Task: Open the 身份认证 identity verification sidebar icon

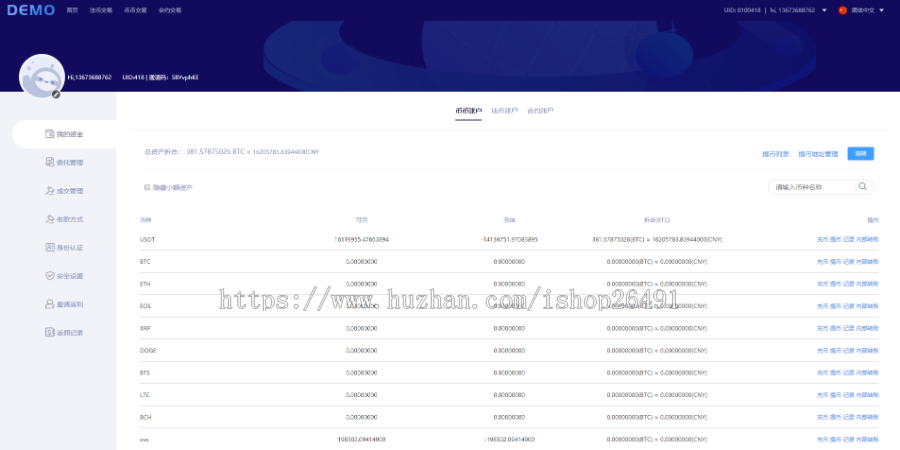Action: (x=49, y=247)
